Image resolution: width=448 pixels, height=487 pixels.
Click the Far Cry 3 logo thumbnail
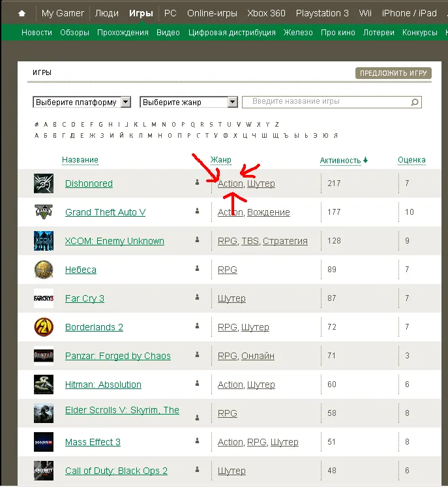pos(44,298)
